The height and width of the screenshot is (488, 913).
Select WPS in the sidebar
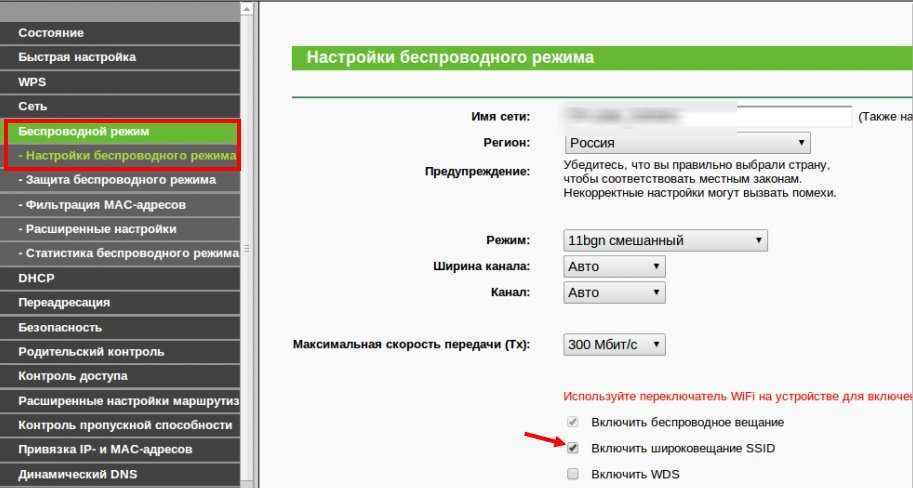pos(119,82)
